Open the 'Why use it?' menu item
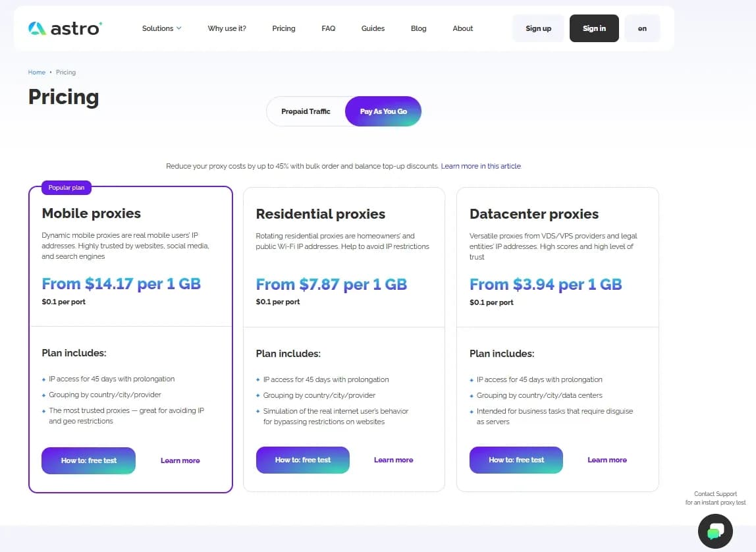The image size is (756, 552). point(227,28)
